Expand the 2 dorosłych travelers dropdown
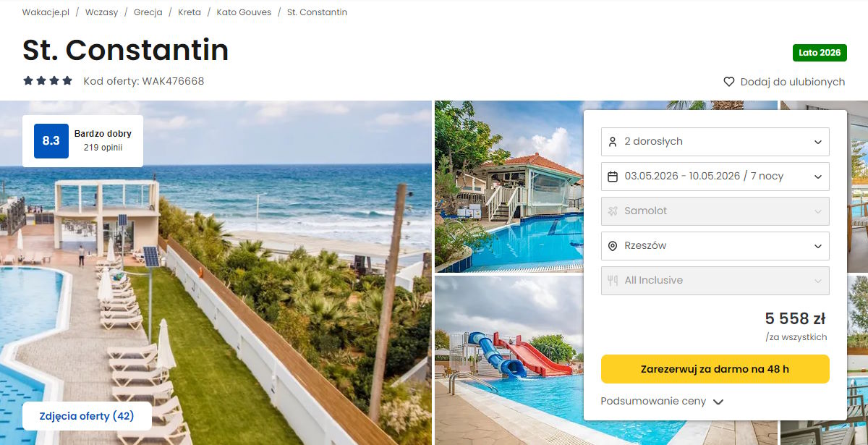Viewport: 868px width, 445px height. point(715,142)
